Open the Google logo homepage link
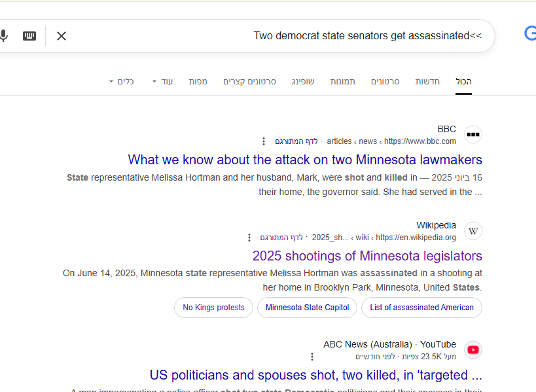 pyautogui.click(x=531, y=33)
